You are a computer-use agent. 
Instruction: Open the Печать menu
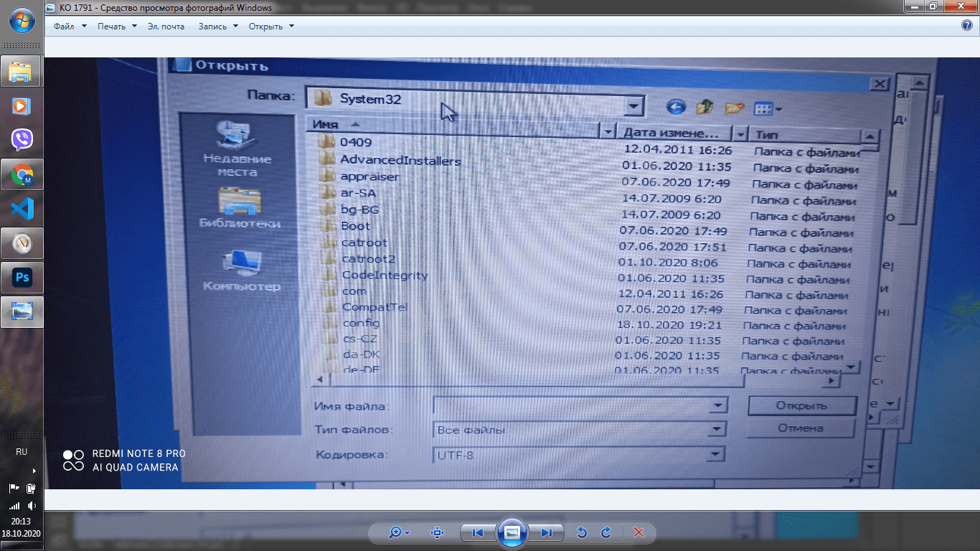pos(117,27)
